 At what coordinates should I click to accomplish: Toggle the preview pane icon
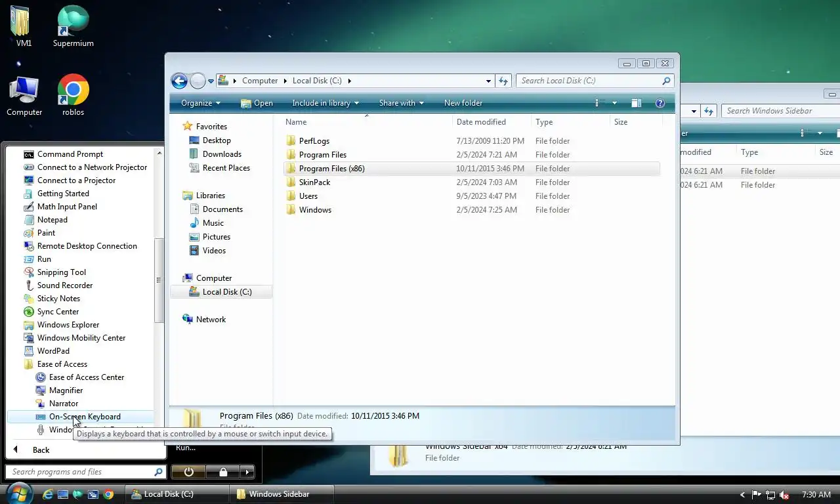(x=636, y=103)
